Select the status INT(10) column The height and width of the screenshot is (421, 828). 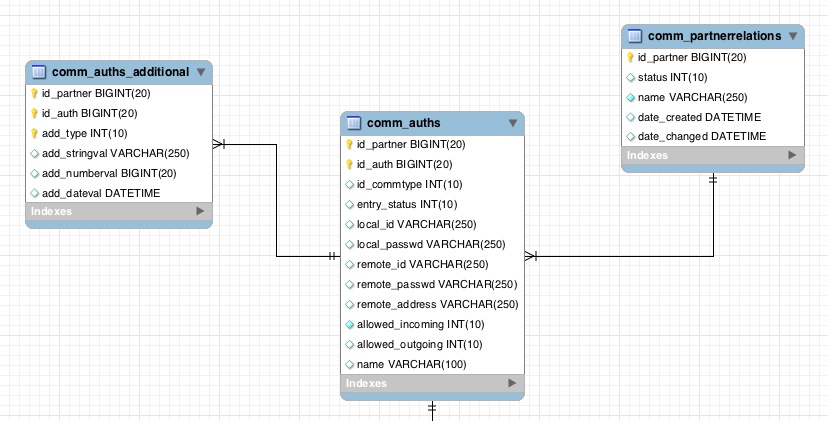tap(673, 78)
